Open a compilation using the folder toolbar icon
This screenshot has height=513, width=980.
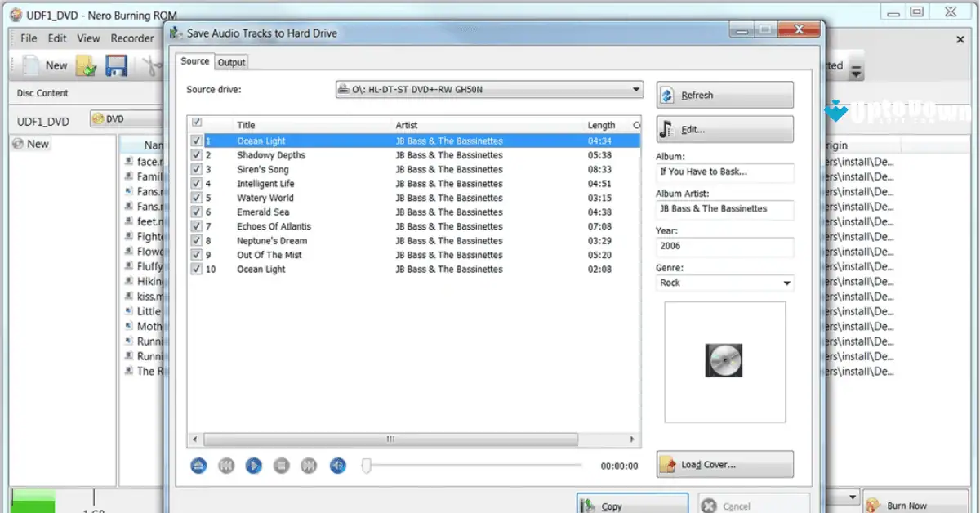coord(85,65)
